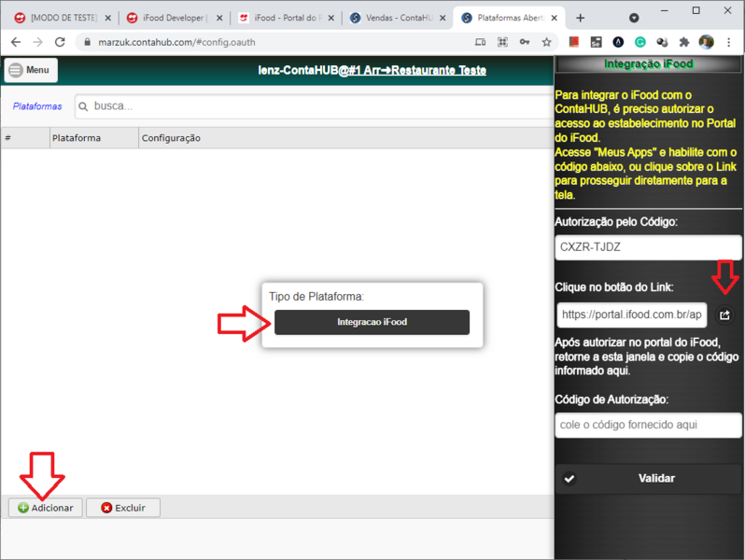Open a new browser tab
This screenshot has width=745, height=560.
(580, 18)
